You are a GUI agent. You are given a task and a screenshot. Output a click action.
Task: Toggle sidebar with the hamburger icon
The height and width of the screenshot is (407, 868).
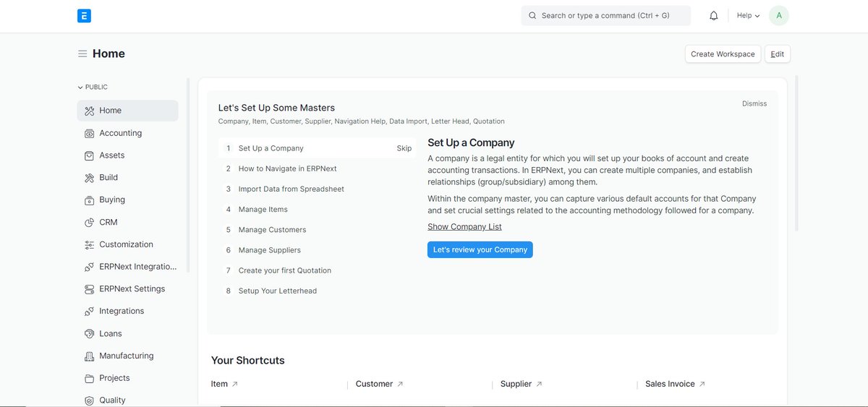pos(82,53)
